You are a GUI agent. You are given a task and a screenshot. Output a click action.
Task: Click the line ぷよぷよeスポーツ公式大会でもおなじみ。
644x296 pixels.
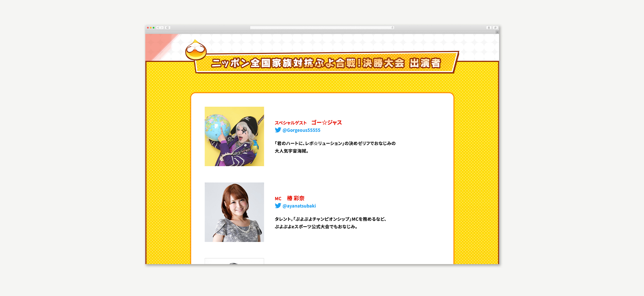[x=316, y=227]
